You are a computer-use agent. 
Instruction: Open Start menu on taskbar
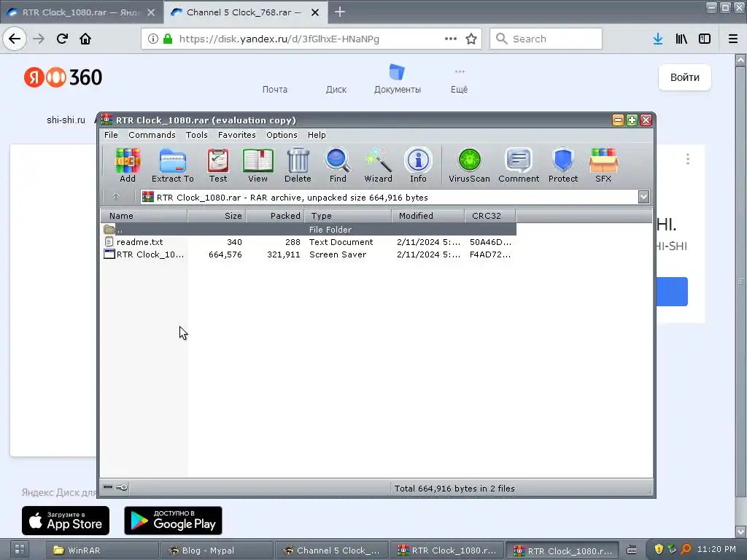[20, 550]
